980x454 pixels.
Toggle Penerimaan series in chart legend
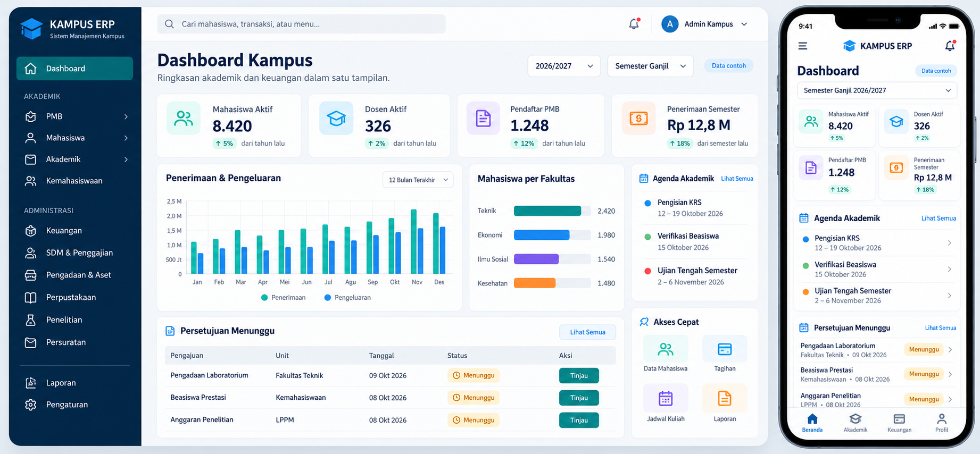(284, 298)
